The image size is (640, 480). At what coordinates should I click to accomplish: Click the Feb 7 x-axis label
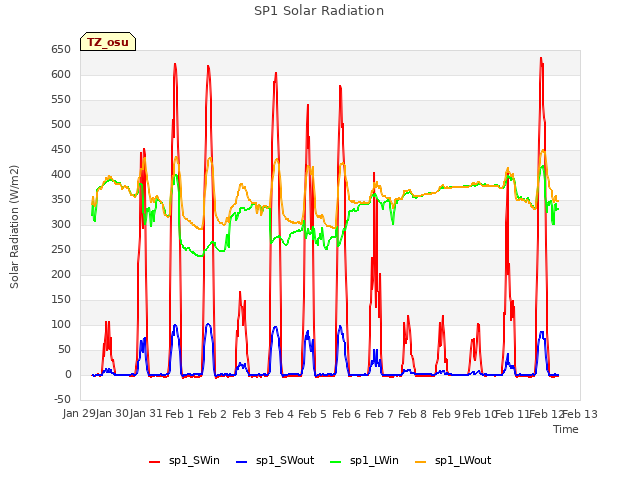pyautogui.click(x=379, y=414)
